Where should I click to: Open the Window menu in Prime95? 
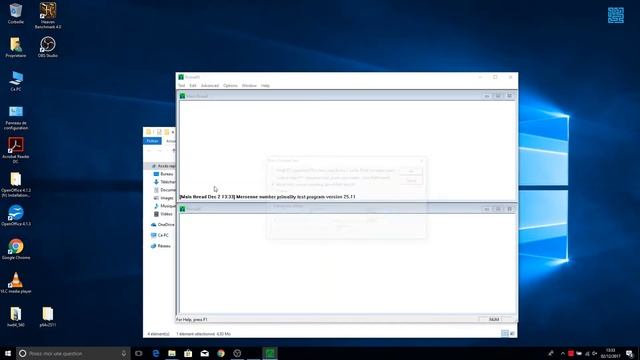click(x=249, y=85)
